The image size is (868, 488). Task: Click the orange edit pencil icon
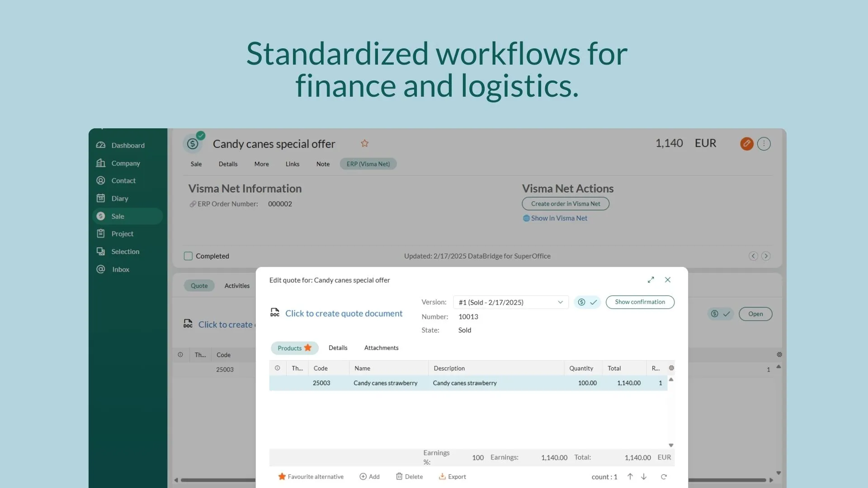[x=746, y=144]
